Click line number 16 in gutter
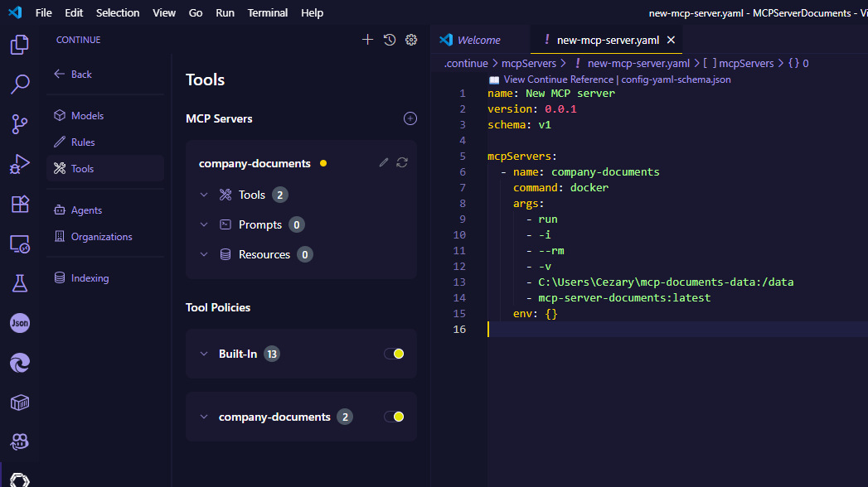This screenshot has width=868, height=487. 459,330
